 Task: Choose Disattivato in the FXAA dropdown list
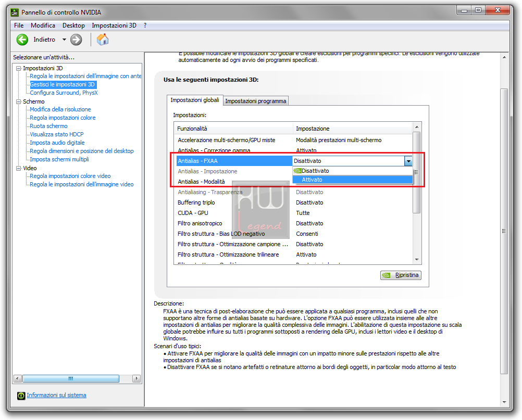[x=353, y=171]
